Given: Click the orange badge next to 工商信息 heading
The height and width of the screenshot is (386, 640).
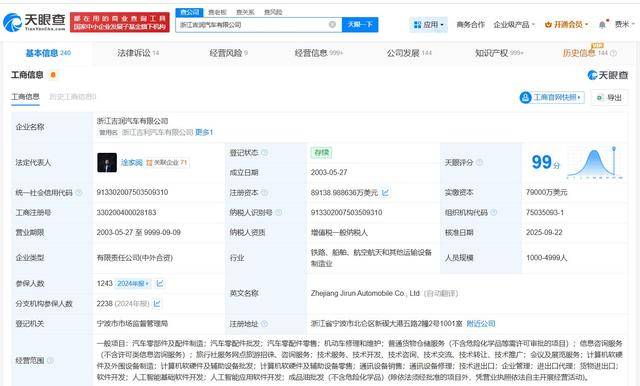Looking at the screenshot, I should pyautogui.click(x=53, y=75).
